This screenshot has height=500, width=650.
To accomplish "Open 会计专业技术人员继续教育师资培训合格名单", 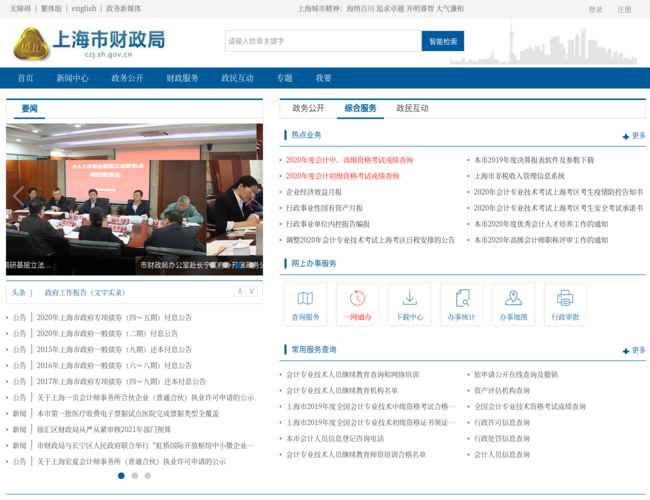I will (x=356, y=455).
